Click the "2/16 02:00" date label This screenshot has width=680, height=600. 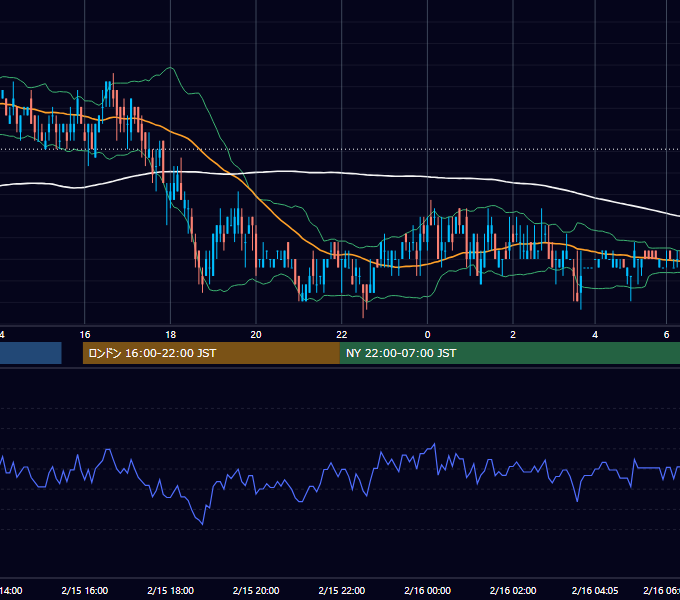(x=513, y=590)
